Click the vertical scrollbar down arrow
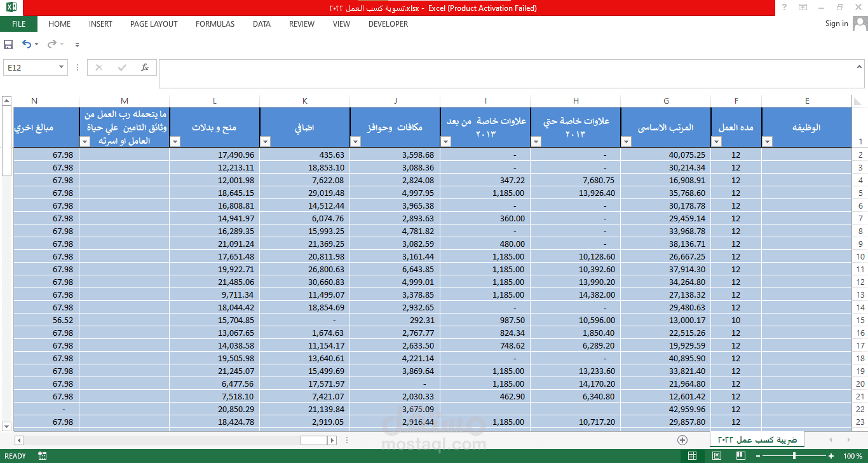The image size is (868, 463). tap(6, 426)
